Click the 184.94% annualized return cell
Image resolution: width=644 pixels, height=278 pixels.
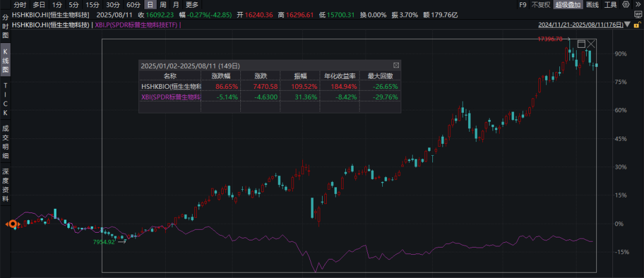click(345, 87)
